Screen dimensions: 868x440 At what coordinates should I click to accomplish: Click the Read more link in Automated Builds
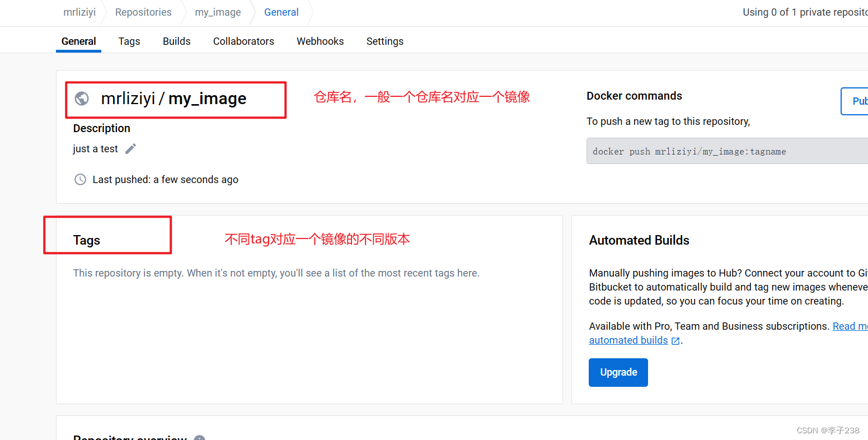[850, 326]
